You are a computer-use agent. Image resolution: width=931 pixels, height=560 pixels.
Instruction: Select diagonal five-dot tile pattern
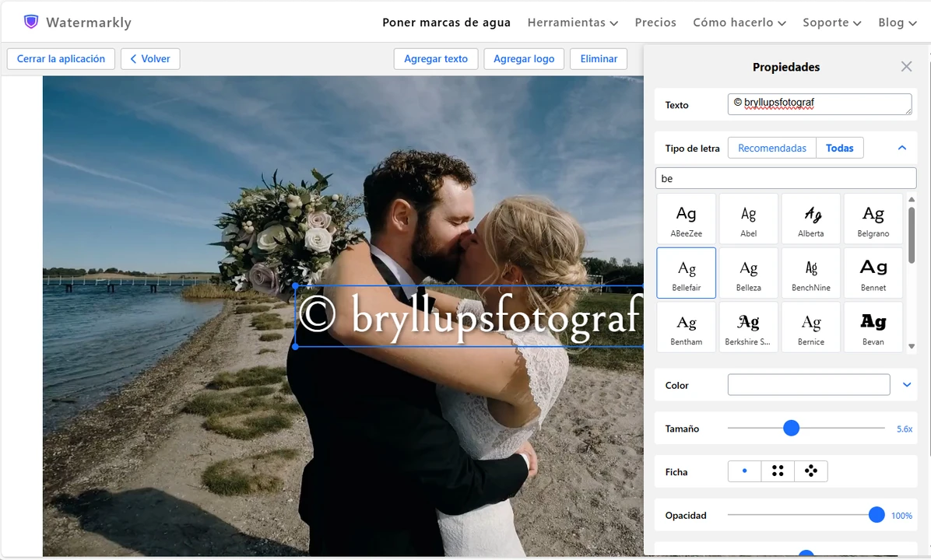point(810,471)
